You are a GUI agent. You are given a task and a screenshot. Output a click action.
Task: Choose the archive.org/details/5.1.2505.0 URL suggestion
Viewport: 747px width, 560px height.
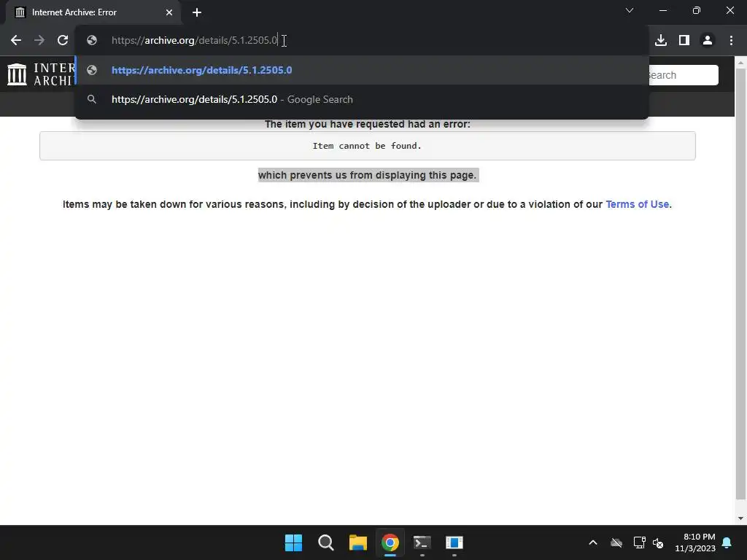(x=362, y=70)
